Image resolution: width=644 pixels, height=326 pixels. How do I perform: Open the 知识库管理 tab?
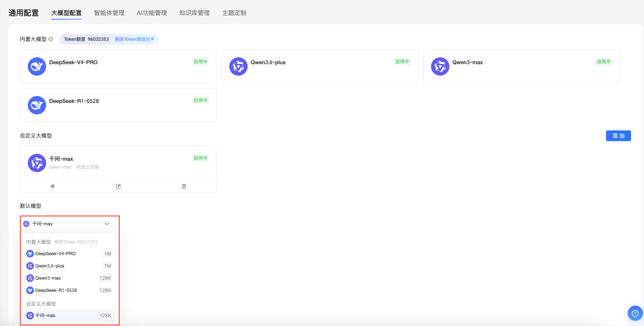(195, 13)
